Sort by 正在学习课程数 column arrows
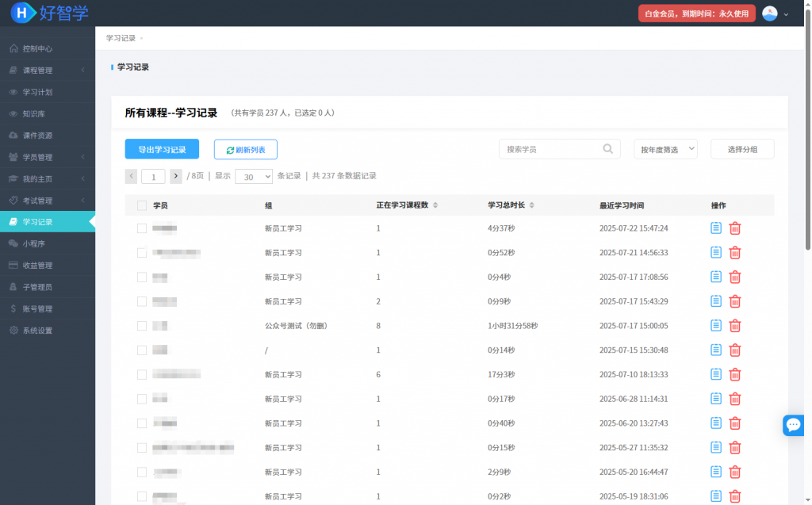Screen dimensions: 812x505 point(435,205)
